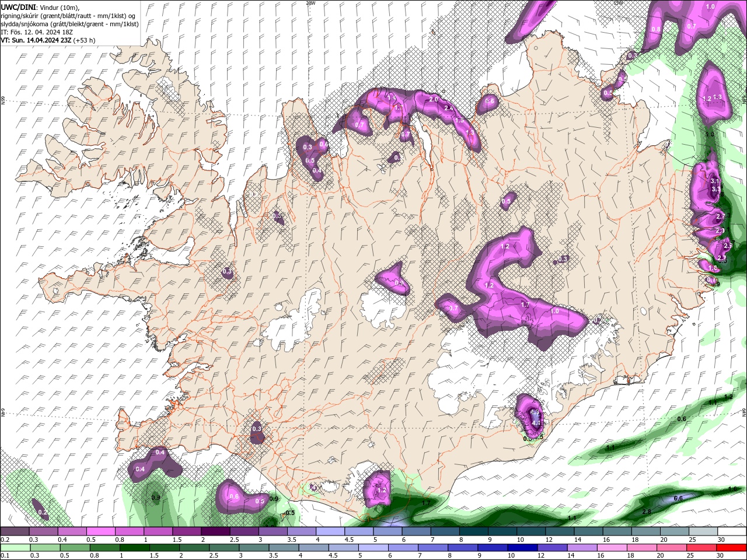Click the darkest green 1 rain legend swatch

tap(134, 548)
